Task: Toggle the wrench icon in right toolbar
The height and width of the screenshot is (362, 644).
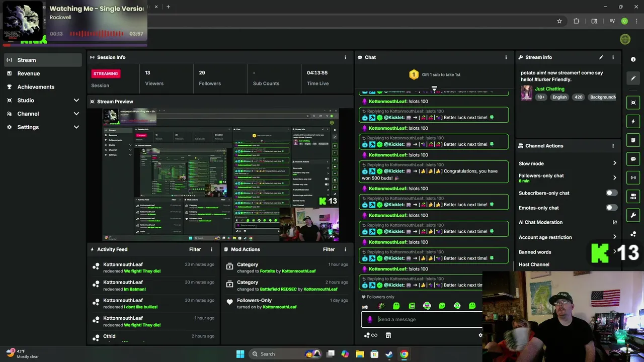Action: tap(633, 215)
